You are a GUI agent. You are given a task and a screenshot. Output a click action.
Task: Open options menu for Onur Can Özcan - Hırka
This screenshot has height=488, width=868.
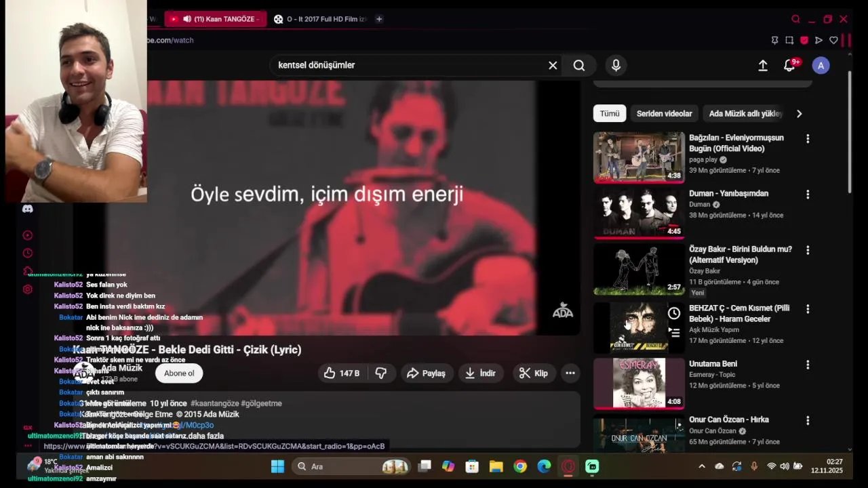point(808,421)
